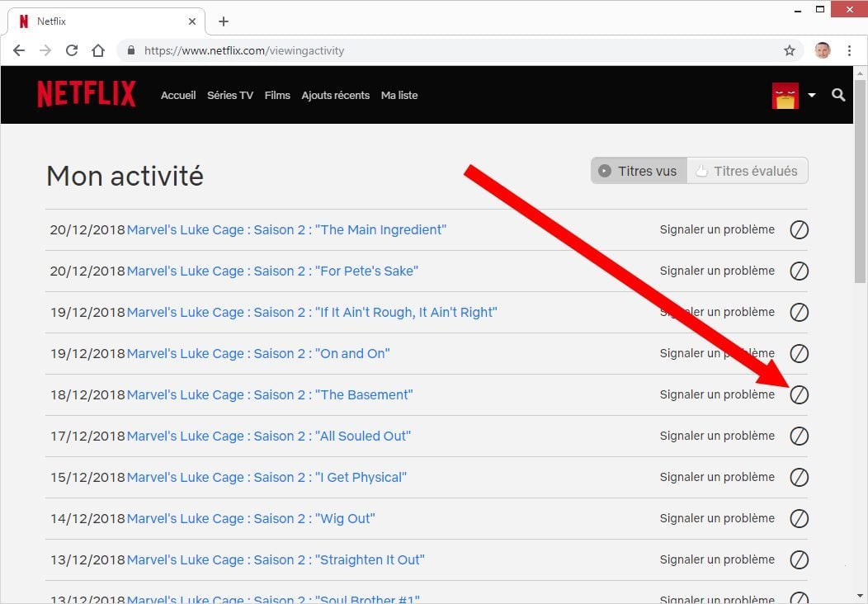Image resolution: width=868 pixels, height=604 pixels.
Task: Click the page vertical scrollbar thumb
Action: coord(859,182)
